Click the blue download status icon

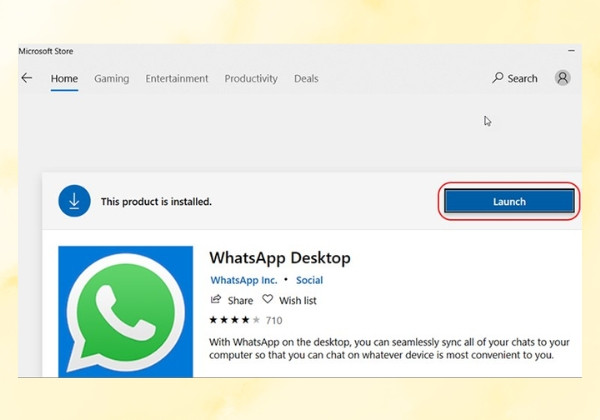(74, 201)
